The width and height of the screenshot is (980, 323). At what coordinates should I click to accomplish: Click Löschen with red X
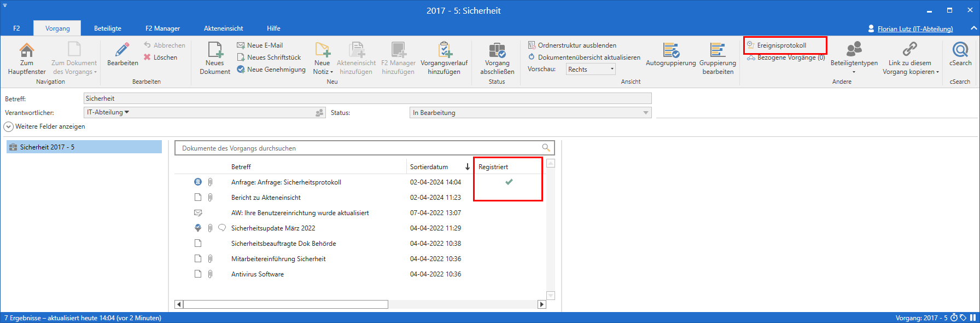161,57
